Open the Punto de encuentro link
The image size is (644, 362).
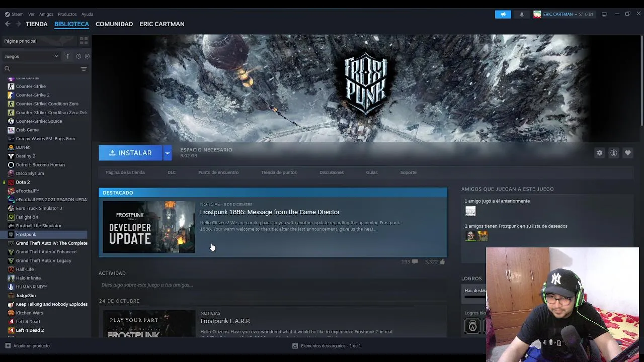pos(218,172)
